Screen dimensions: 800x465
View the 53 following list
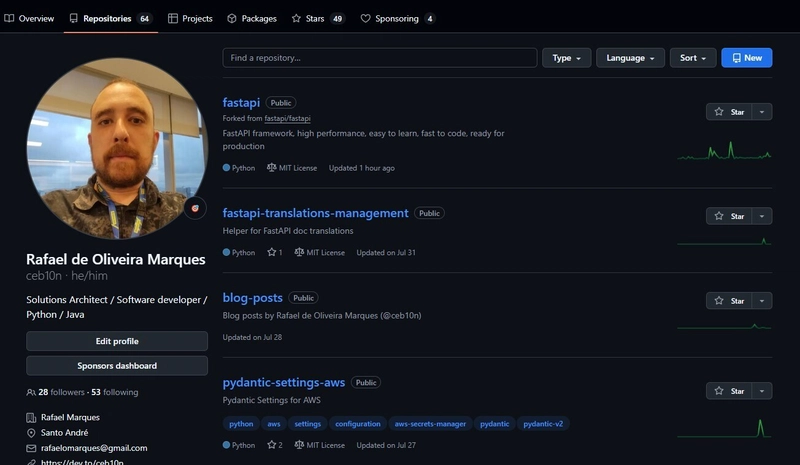(115, 392)
